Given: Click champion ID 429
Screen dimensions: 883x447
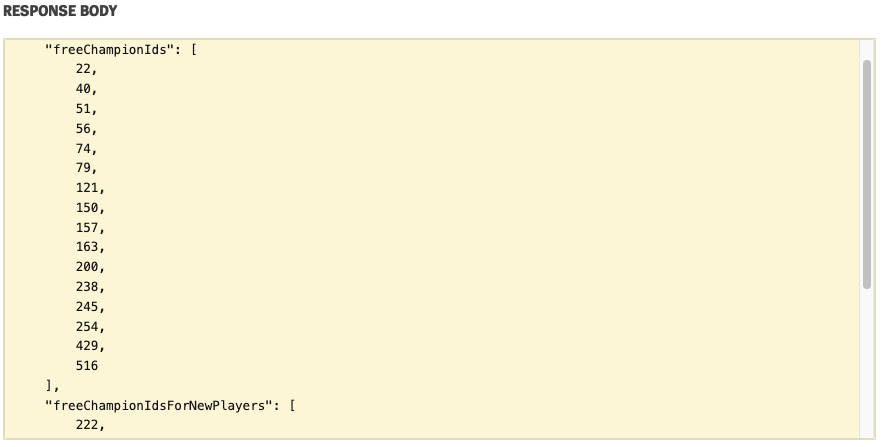Looking at the screenshot, I should (87, 346).
